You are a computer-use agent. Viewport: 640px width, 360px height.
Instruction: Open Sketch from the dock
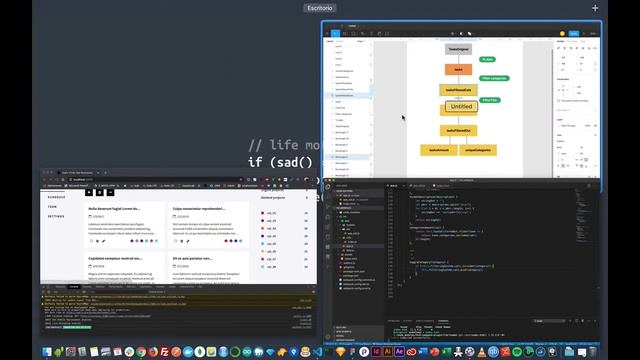point(340,351)
